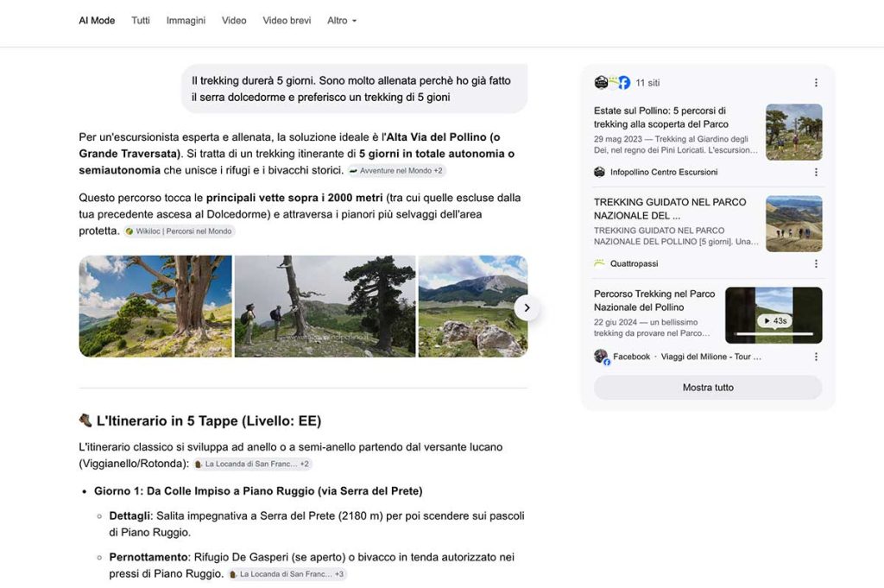
Task: Switch to the Video brevi tab
Action: 287,21
